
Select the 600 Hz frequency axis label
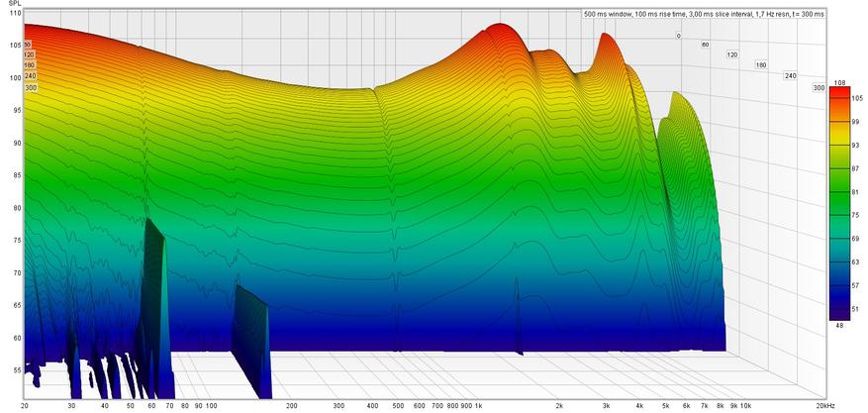tap(420, 406)
